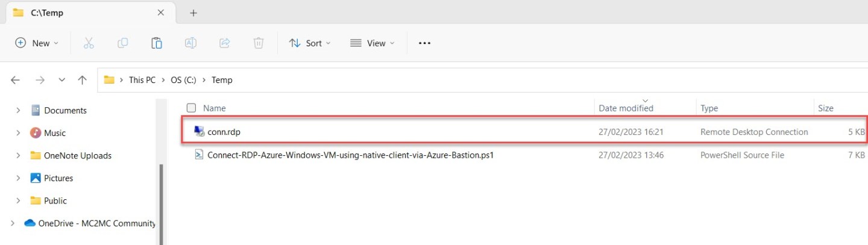Go up one folder level arrow
Viewport: 868px width, 245px height.
coord(82,80)
